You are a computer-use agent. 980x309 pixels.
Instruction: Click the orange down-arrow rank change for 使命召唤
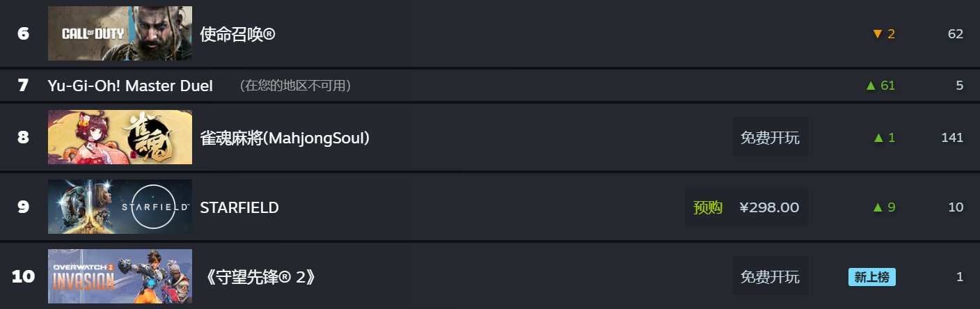click(x=883, y=33)
